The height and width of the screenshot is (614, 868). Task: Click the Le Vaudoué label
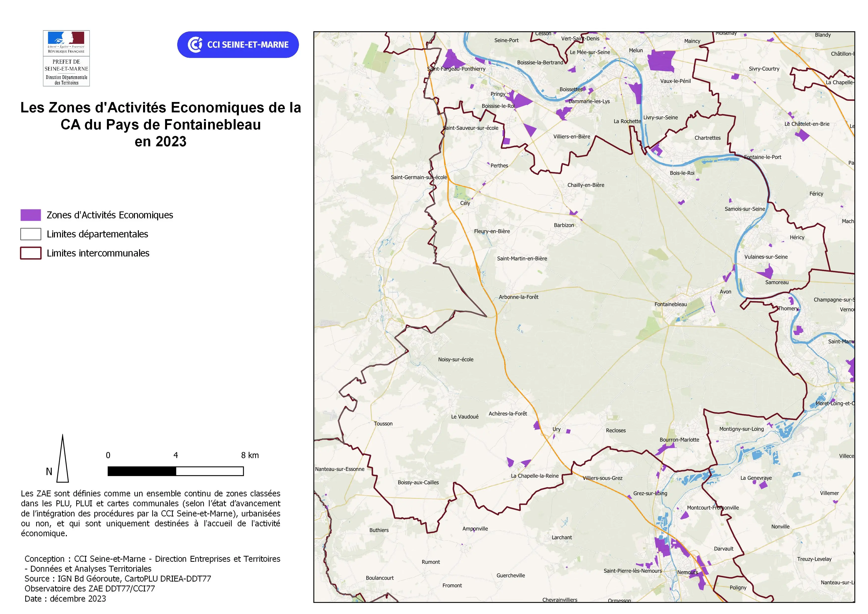(x=465, y=416)
